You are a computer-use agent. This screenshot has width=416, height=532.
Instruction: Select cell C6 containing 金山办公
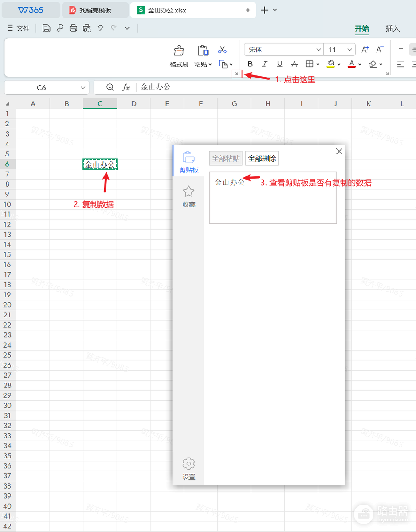click(100, 164)
